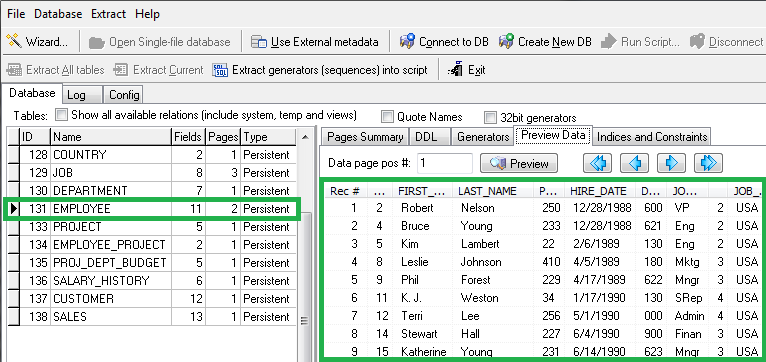The height and width of the screenshot is (362, 766).
Task: Enable Show all available relations checkbox
Action: [62, 115]
